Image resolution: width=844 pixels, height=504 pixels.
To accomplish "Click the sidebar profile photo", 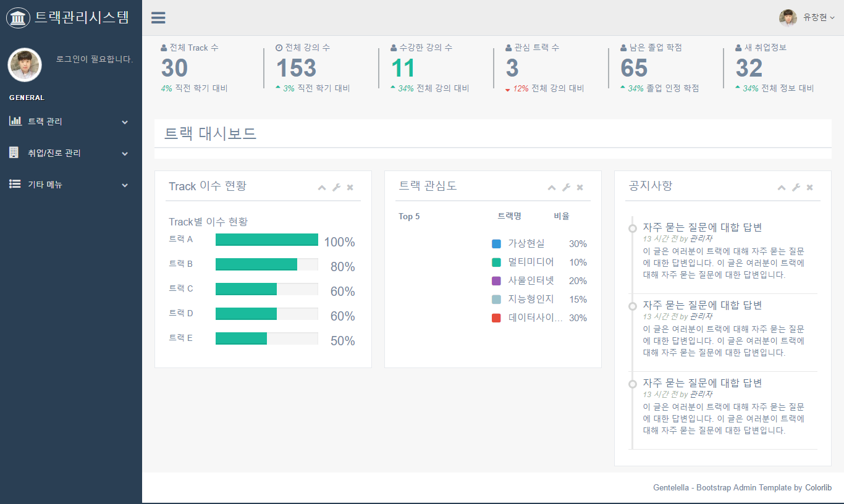I will click(25, 65).
